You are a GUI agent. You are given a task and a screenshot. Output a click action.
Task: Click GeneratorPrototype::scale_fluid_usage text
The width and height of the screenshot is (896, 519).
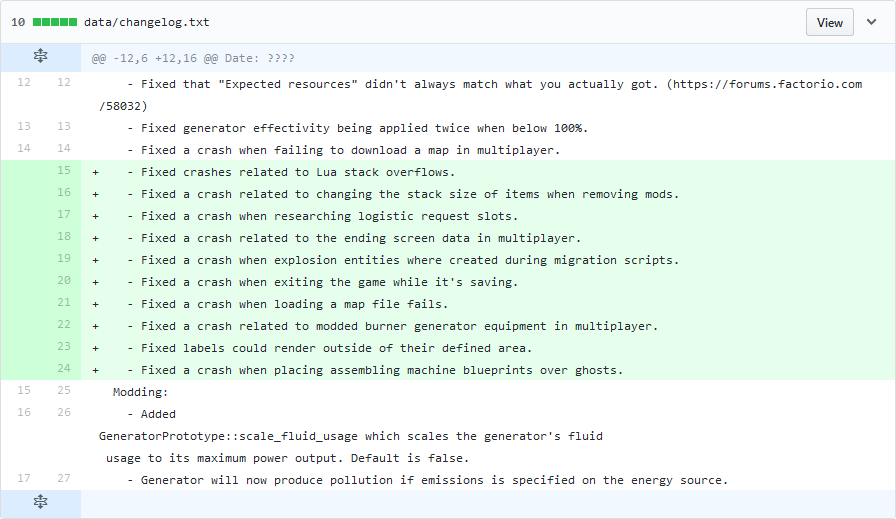pyautogui.click(x=228, y=436)
